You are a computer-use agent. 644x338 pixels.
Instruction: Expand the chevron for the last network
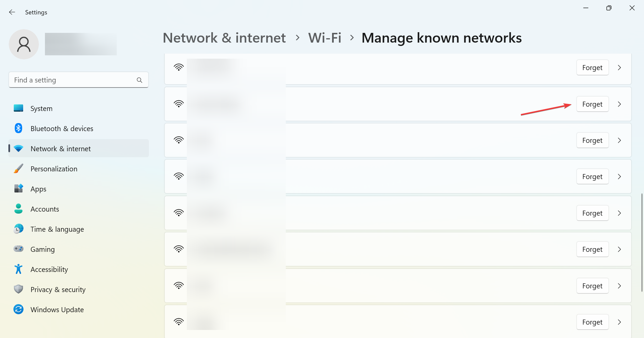pyautogui.click(x=620, y=322)
